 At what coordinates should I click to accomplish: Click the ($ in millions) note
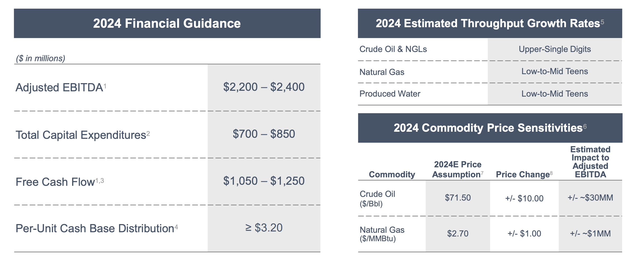pyautogui.click(x=40, y=58)
